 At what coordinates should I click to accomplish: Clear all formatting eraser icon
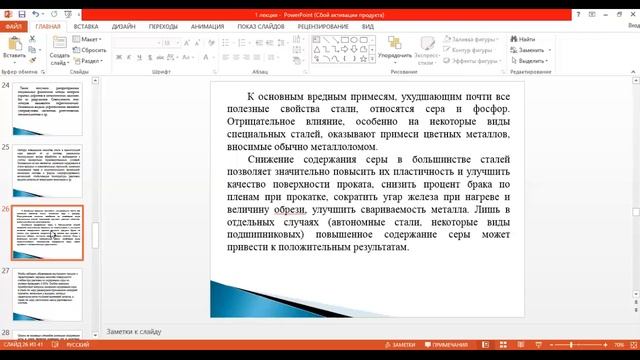tap(211, 43)
